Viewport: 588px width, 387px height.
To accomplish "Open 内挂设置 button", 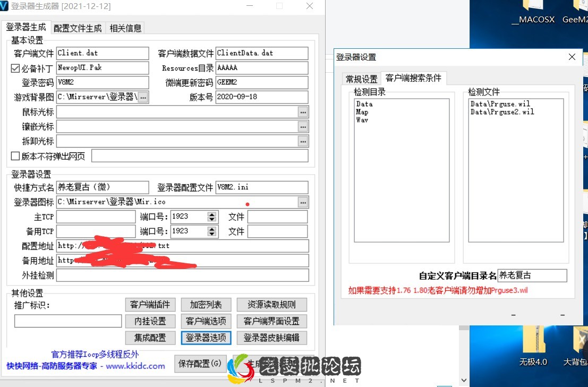I will pyautogui.click(x=150, y=321).
